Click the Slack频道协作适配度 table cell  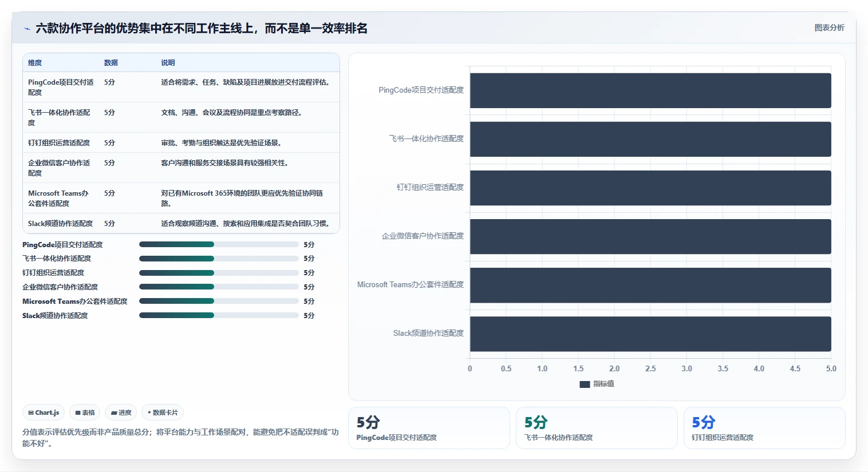pos(60,223)
